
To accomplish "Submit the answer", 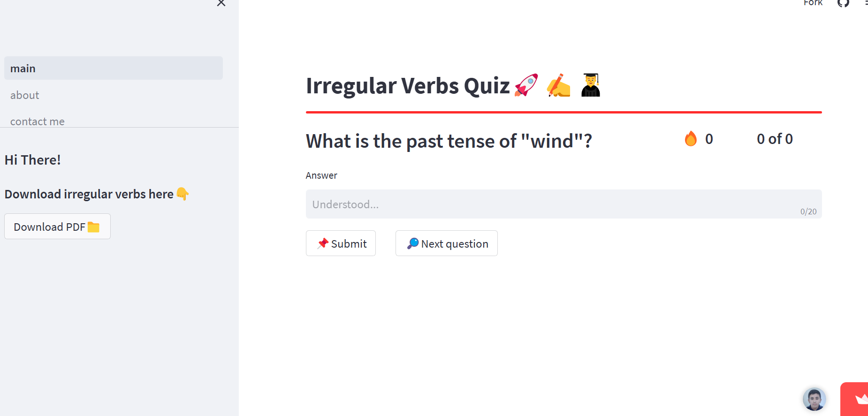I will tap(341, 243).
